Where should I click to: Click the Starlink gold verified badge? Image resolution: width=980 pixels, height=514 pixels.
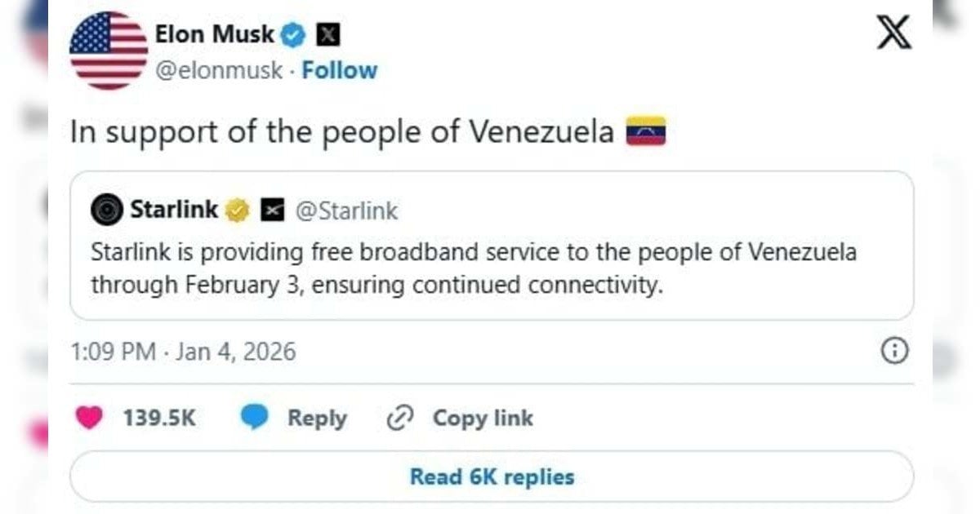238,210
